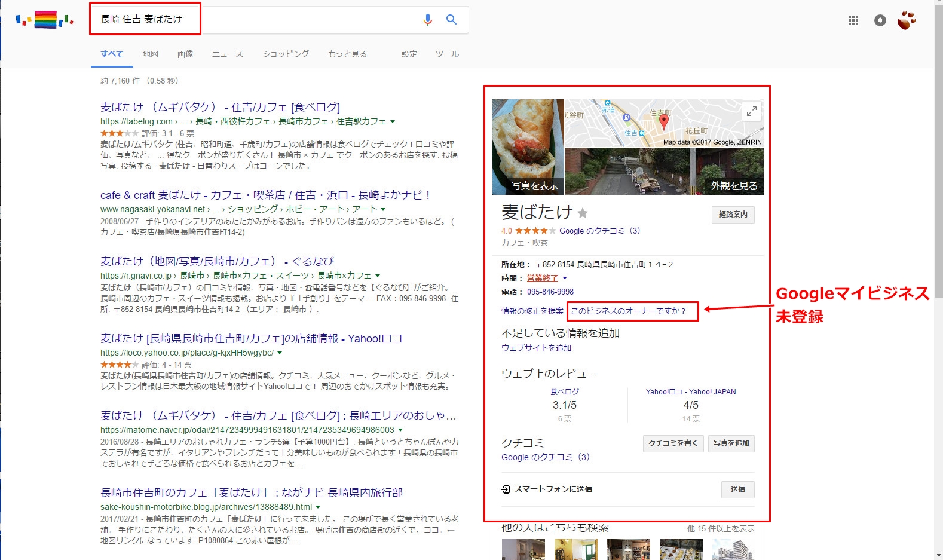The height and width of the screenshot is (560, 943).
Task: Open the account profile avatar
Action: point(906,20)
